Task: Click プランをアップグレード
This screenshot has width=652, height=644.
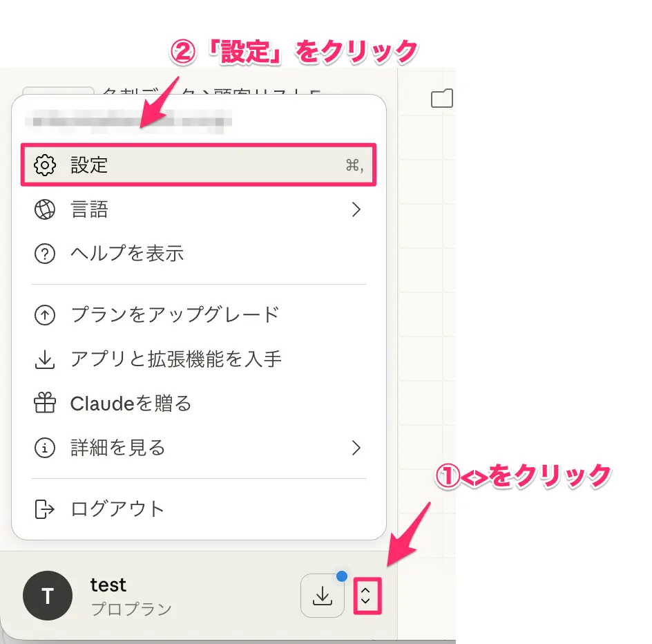Action: 173,314
